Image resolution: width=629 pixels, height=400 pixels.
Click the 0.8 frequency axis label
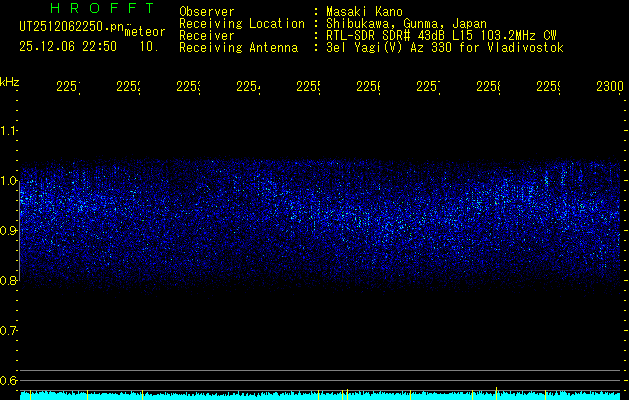click(10, 281)
